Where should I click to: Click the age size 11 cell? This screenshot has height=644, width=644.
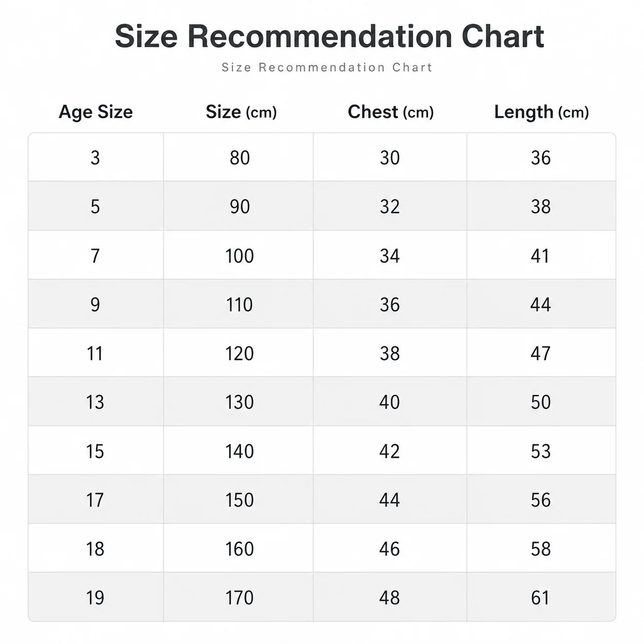tap(96, 353)
